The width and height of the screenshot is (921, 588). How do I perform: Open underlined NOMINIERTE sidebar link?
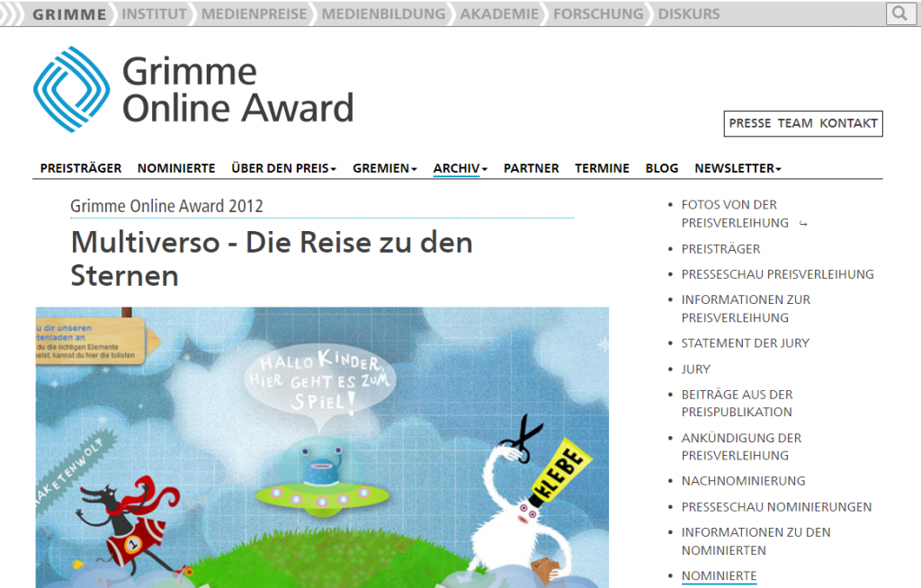click(x=719, y=576)
